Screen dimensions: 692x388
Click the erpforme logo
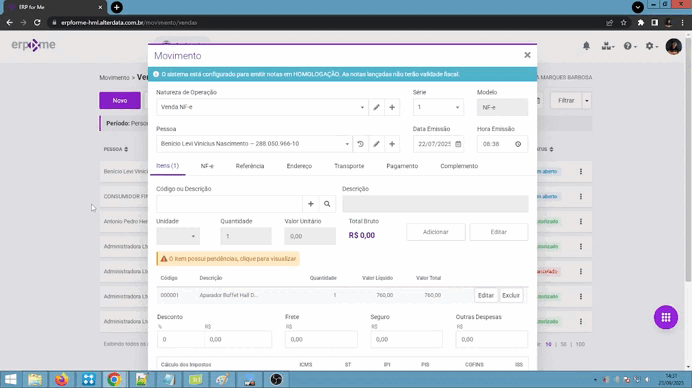click(x=34, y=45)
